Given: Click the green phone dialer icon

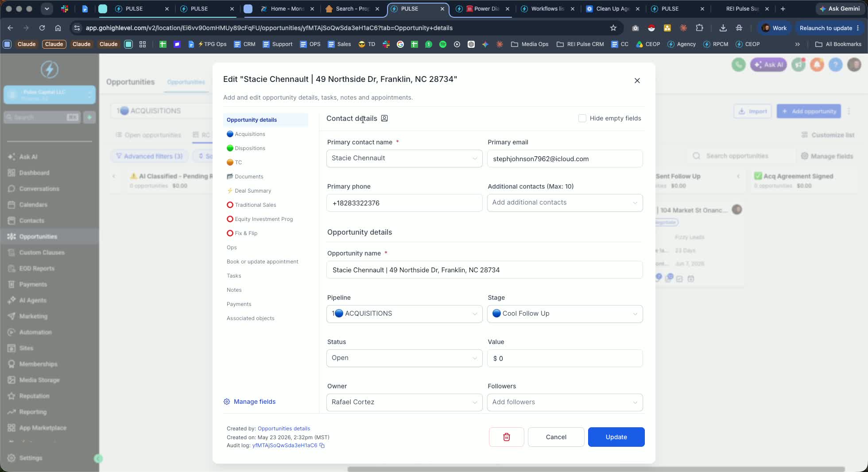Looking at the screenshot, I should click(x=738, y=65).
